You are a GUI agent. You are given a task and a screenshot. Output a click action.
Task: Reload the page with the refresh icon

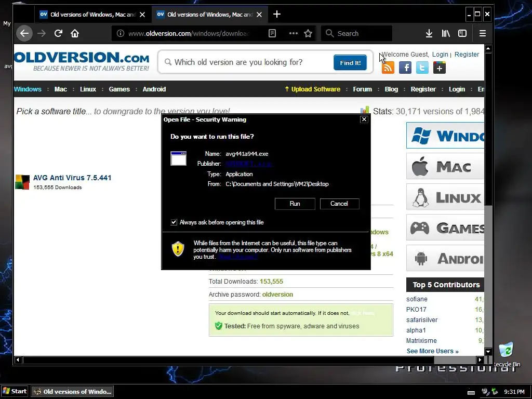click(58, 33)
